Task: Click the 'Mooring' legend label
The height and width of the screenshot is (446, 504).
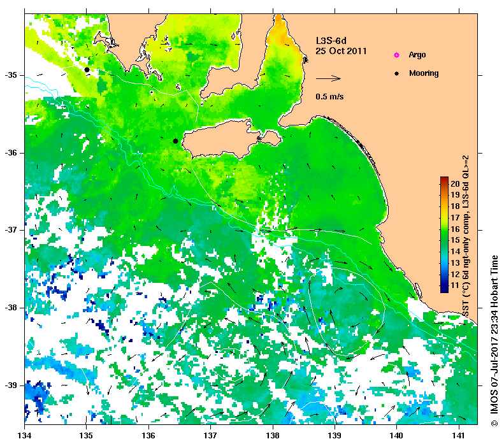Action: point(424,73)
